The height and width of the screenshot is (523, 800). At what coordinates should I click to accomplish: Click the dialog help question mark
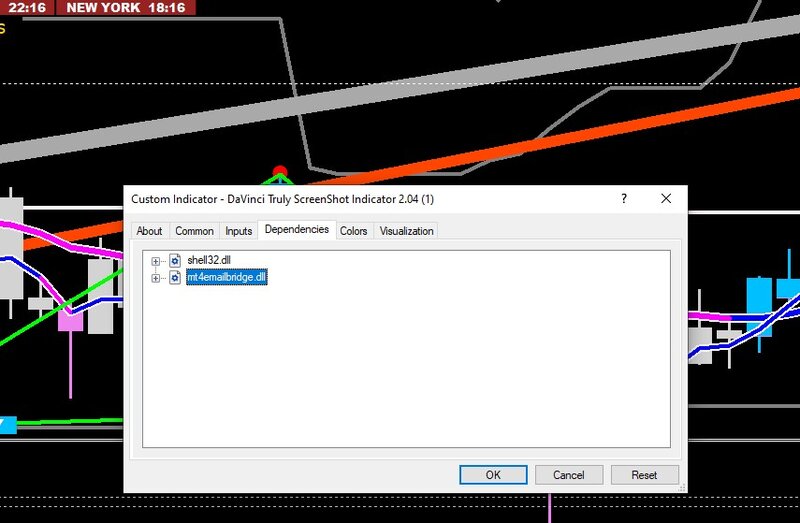(624, 198)
